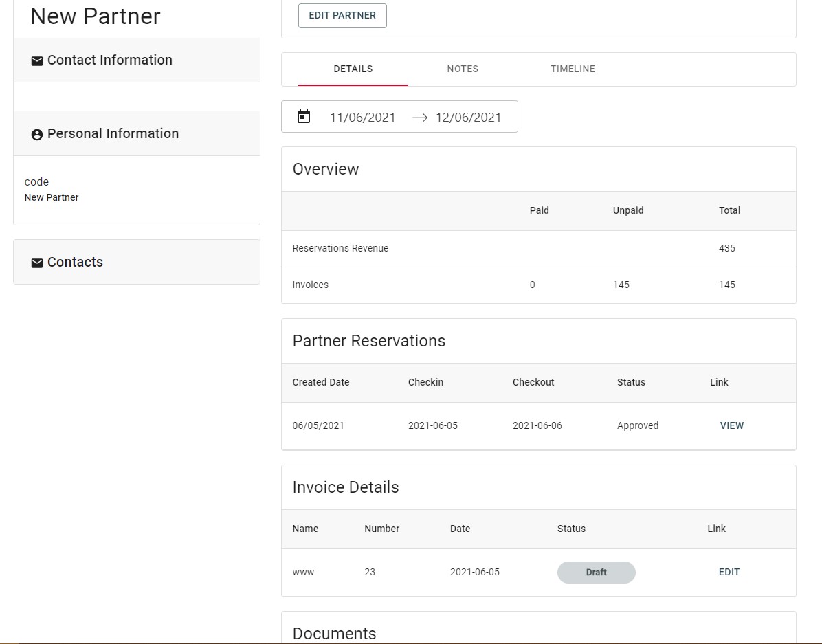Switch to the Details tab
This screenshot has width=822, height=644.
353,69
